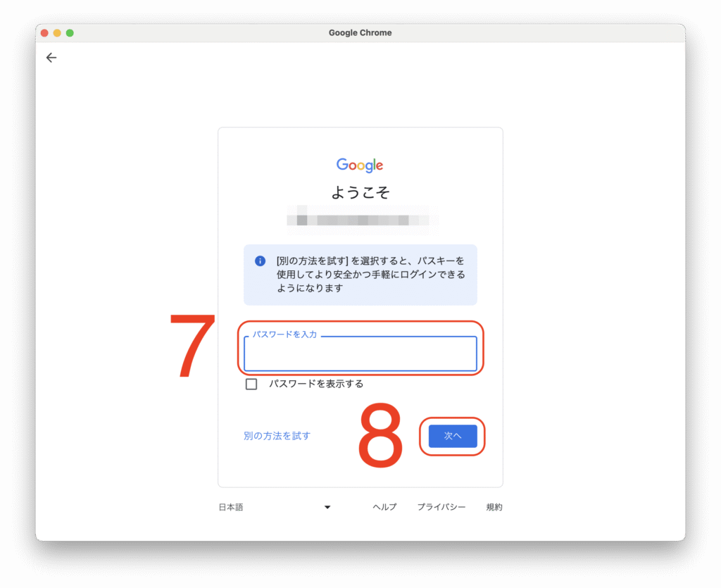This screenshot has width=721, height=588.
Task: Click the blue info icon in the notice
Action: (260, 261)
